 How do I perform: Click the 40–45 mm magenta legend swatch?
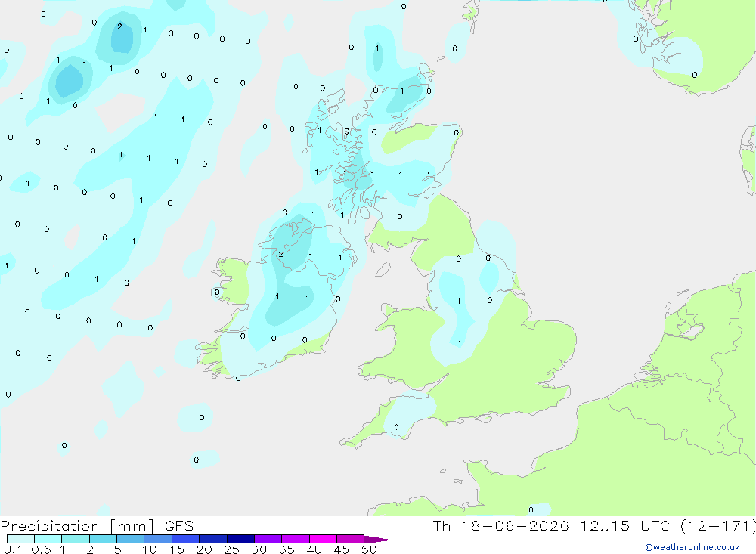click(x=323, y=539)
